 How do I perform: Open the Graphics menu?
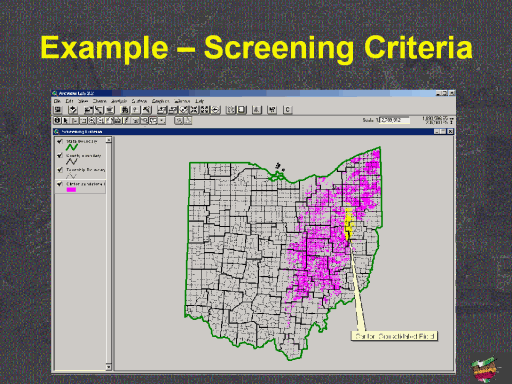[x=160, y=101]
